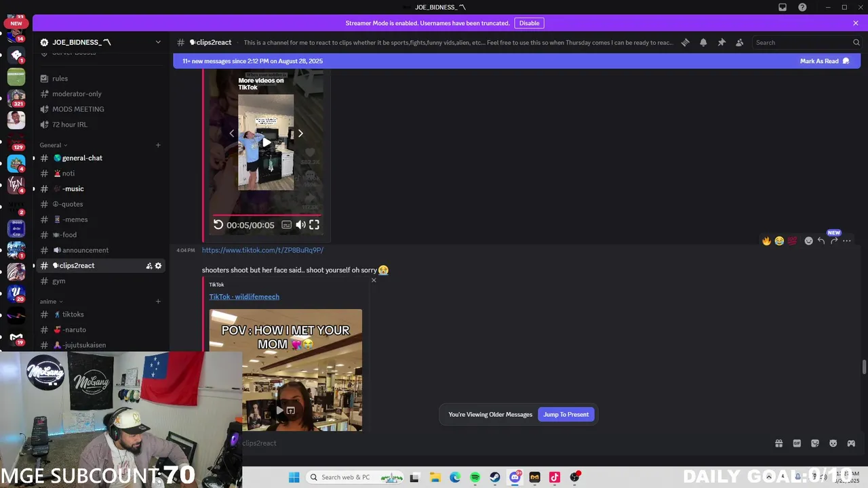Viewport: 868px width, 488px height.
Task: Send a gift icon in message bar
Action: pos(778,443)
